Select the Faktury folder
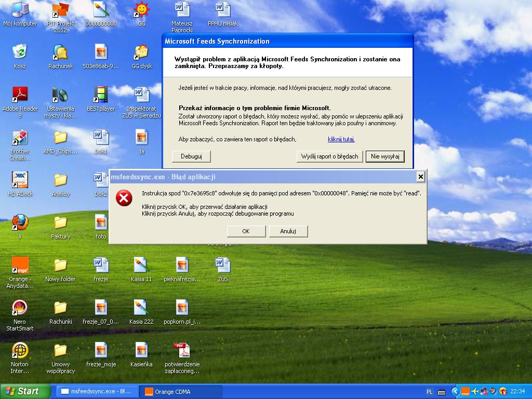 pos(60,228)
